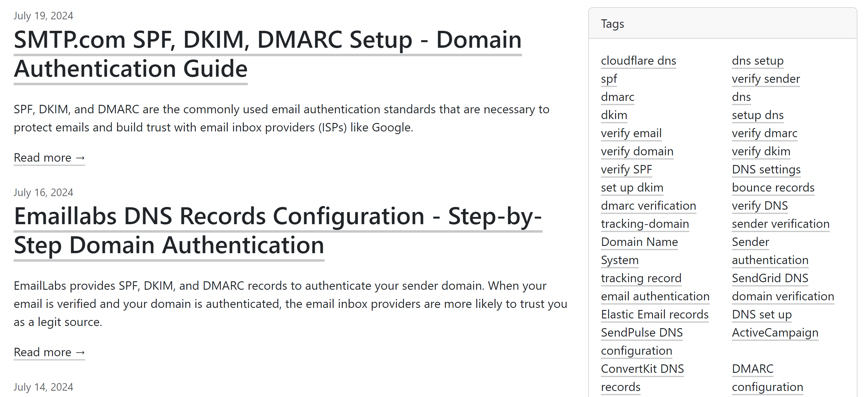Click the 'Tags' panel heading
This screenshot has height=397, width=868.
pyautogui.click(x=612, y=24)
